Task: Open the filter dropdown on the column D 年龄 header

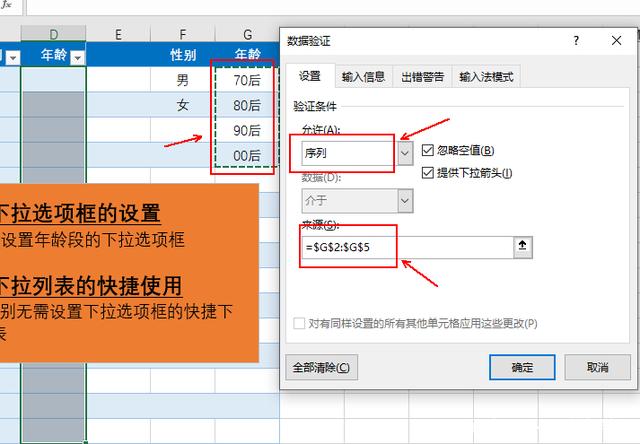Action: pos(77,58)
